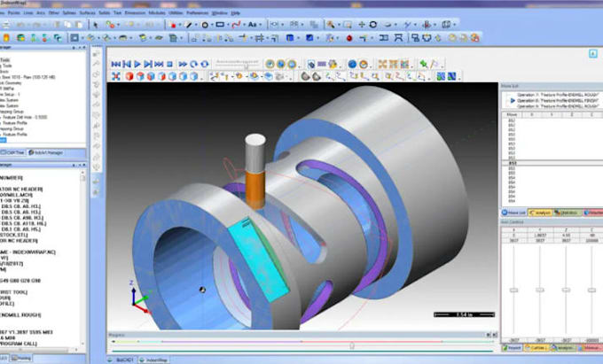Select the last light blue cube view icon
Viewport: 603px width, 364px height.
194,76
